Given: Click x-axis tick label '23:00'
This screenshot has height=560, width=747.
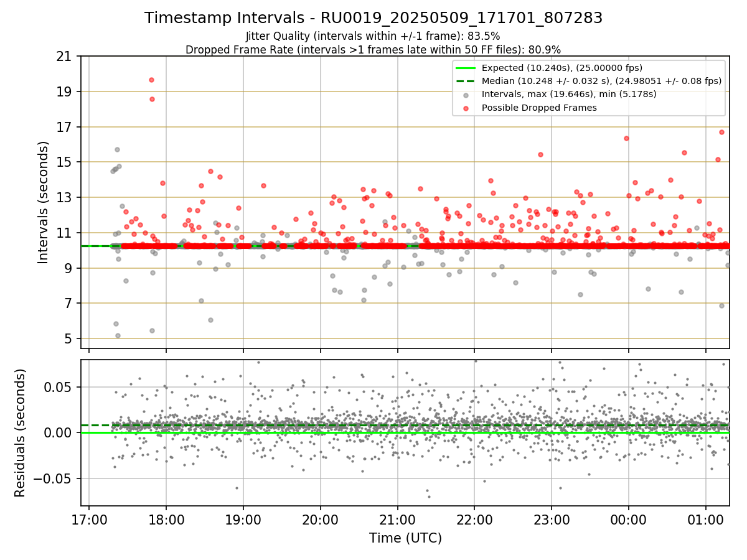Looking at the screenshot, I should coord(552,520).
